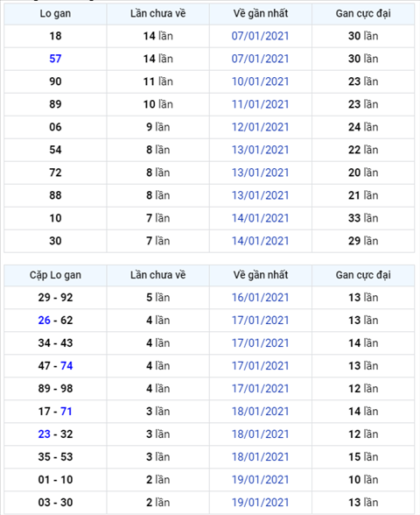Open the 17/01/2021 date for pair 47 - 74

[x=260, y=366]
